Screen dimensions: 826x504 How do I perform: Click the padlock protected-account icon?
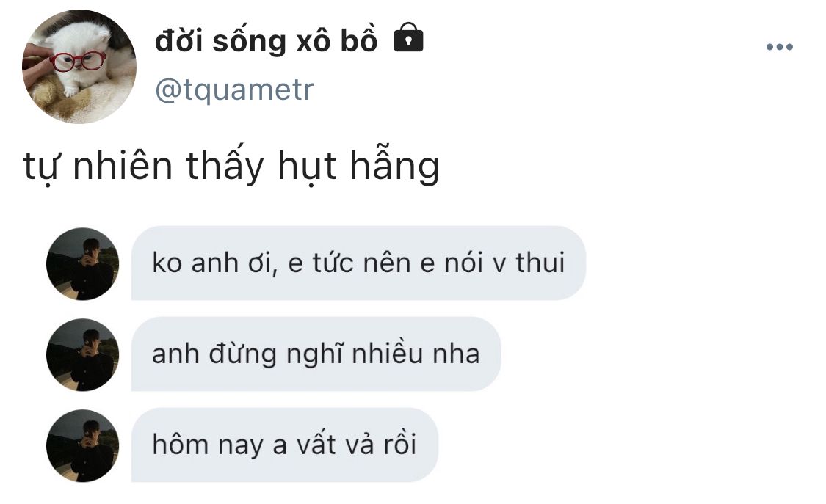(x=409, y=37)
